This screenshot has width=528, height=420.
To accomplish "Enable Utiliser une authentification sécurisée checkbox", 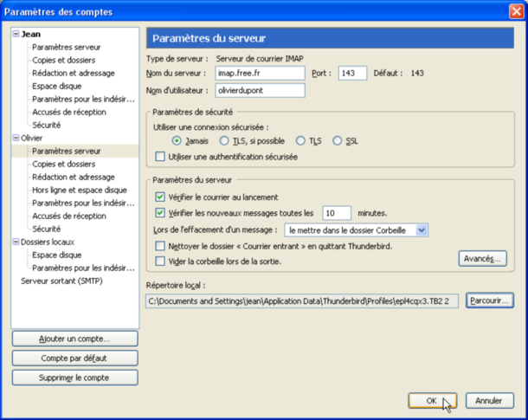I will 160,157.
